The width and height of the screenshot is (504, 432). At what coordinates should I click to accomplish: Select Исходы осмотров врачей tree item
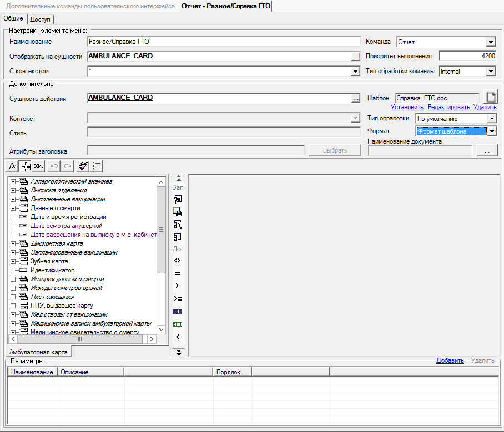tap(67, 288)
